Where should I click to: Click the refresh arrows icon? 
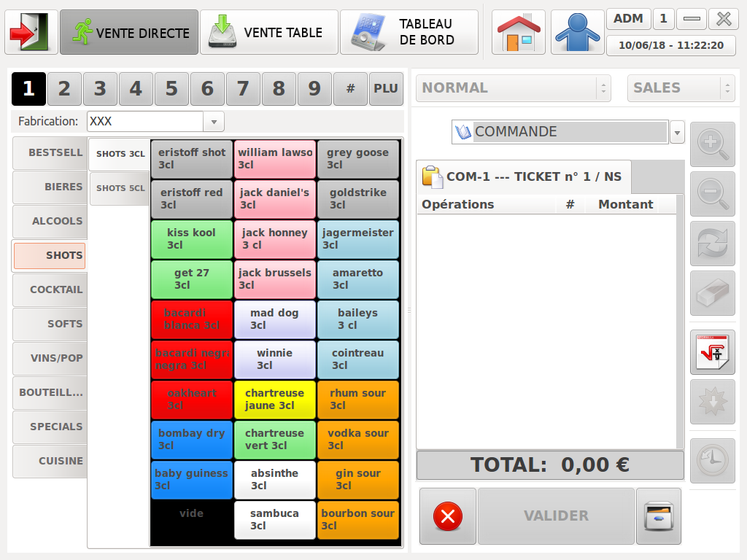(712, 244)
